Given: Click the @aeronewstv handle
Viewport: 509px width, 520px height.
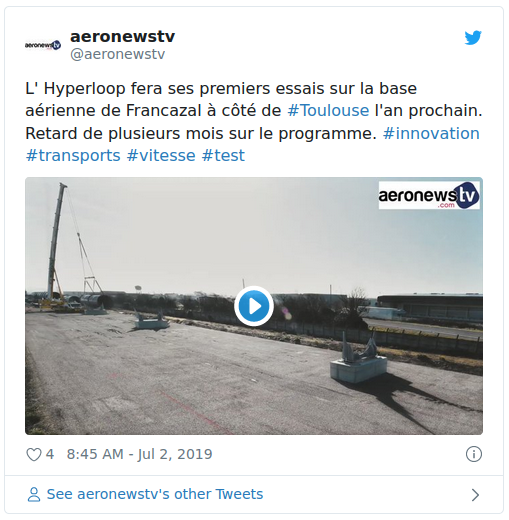Looking at the screenshot, I should coord(118,54).
